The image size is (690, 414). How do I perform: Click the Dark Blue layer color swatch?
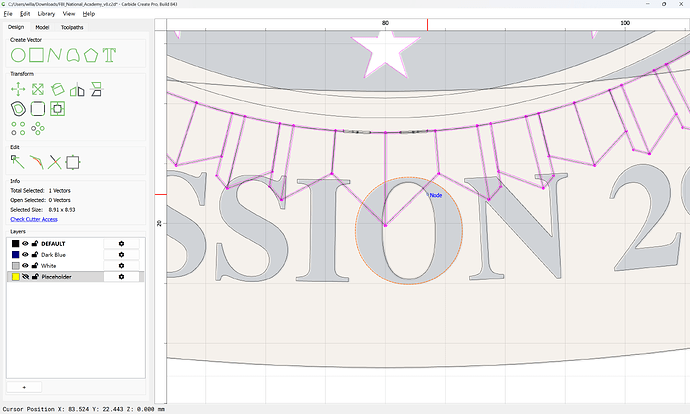[x=15, y=255]
